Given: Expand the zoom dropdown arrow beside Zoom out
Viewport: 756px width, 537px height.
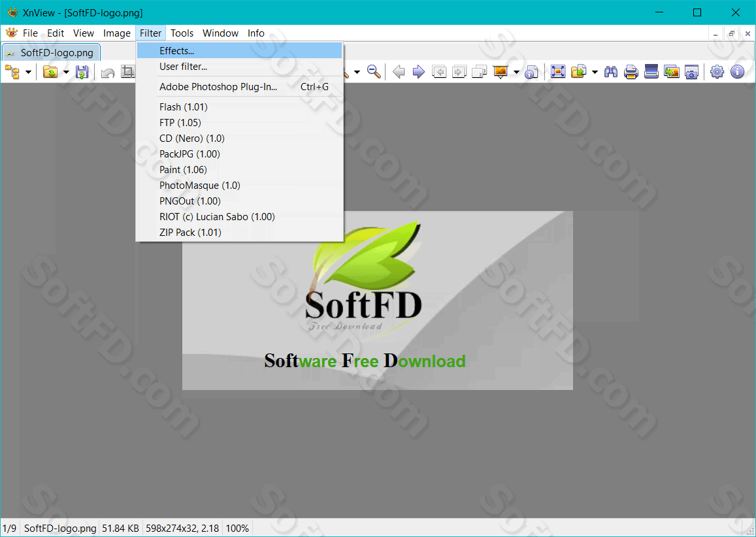Looking at the screenshot, I should coord(357,73).
